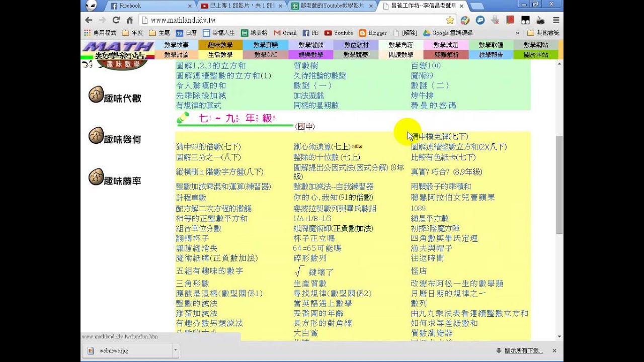This screenshot has width=644, height=362.
Task: Close the Facebook tab
Action: point(190,6)
